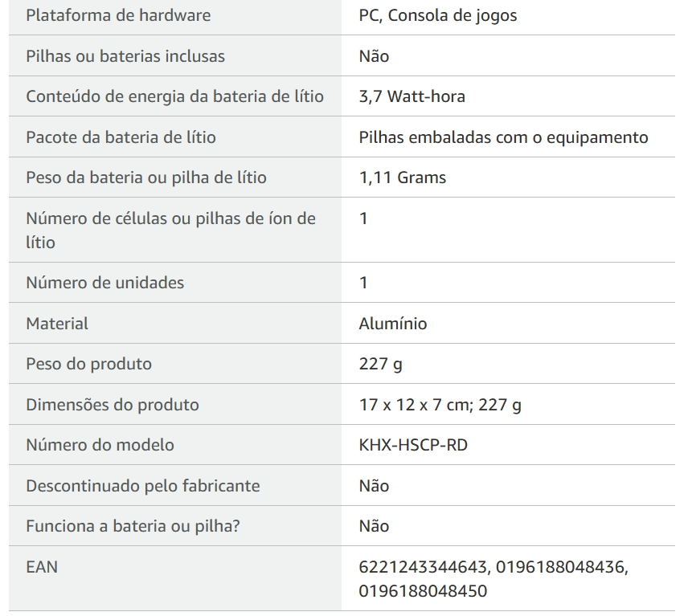This screenshot has height=616, width=692.
Task: Click the "Número de unidades" row label
Action: (x=104, y=283)
